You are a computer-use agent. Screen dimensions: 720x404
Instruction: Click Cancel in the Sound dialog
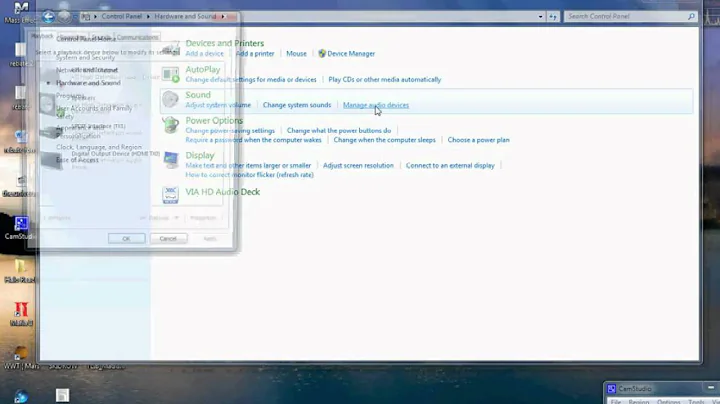coord(168,239)
